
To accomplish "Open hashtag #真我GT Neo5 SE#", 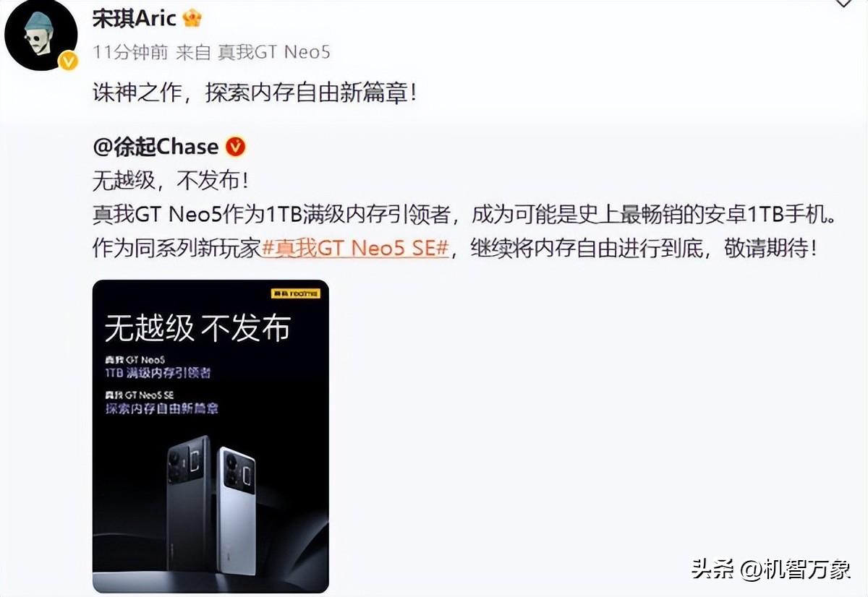I will [x=355, y=249].
